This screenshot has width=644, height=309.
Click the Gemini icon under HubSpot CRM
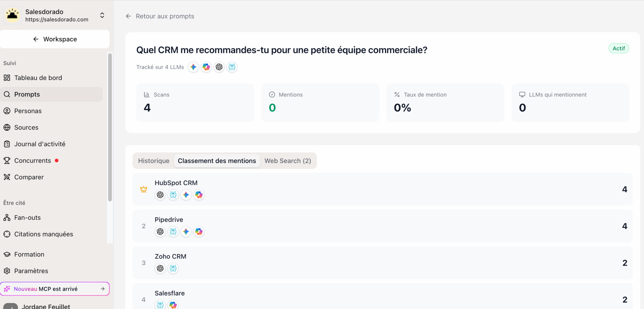tap(186, 195)
